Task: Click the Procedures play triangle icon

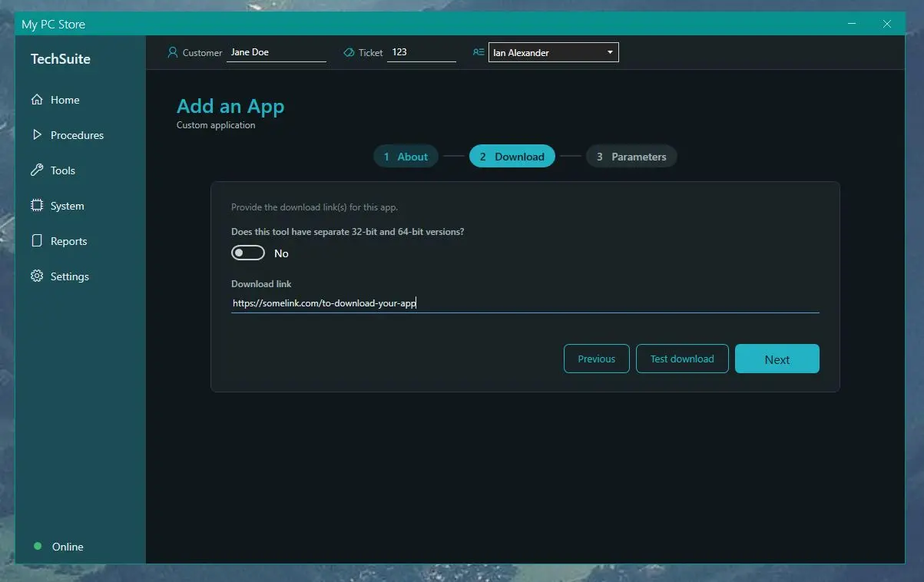Action: [x=36, y=135]
